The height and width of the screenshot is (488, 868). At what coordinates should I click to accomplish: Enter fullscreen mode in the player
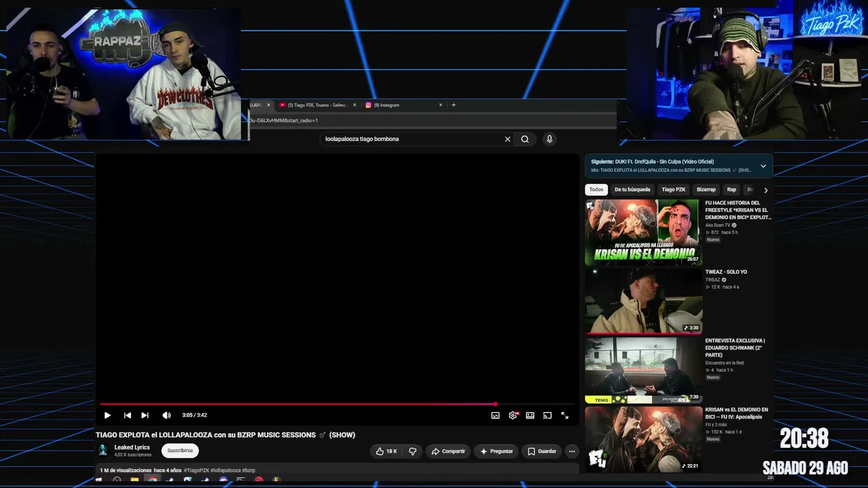[564, 415]
